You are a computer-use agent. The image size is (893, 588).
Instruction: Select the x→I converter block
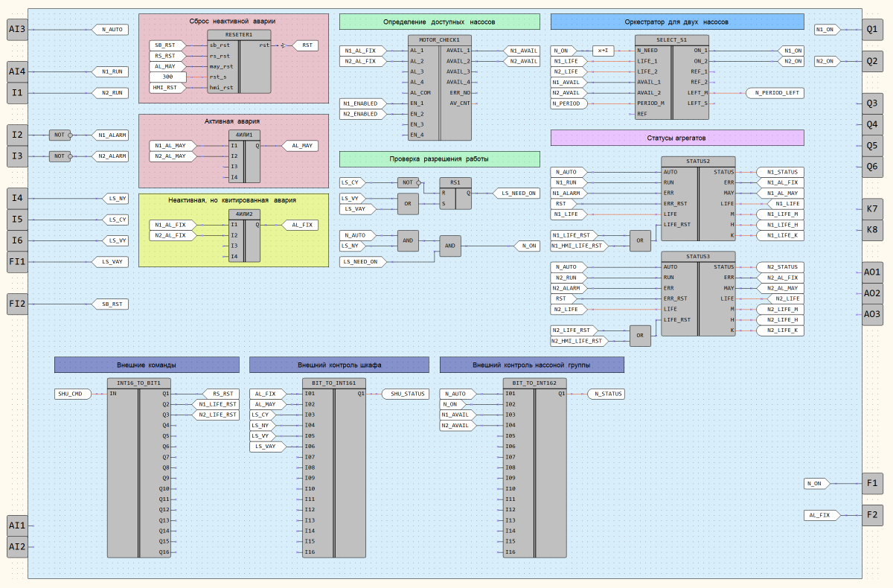[x=602, y=51]
